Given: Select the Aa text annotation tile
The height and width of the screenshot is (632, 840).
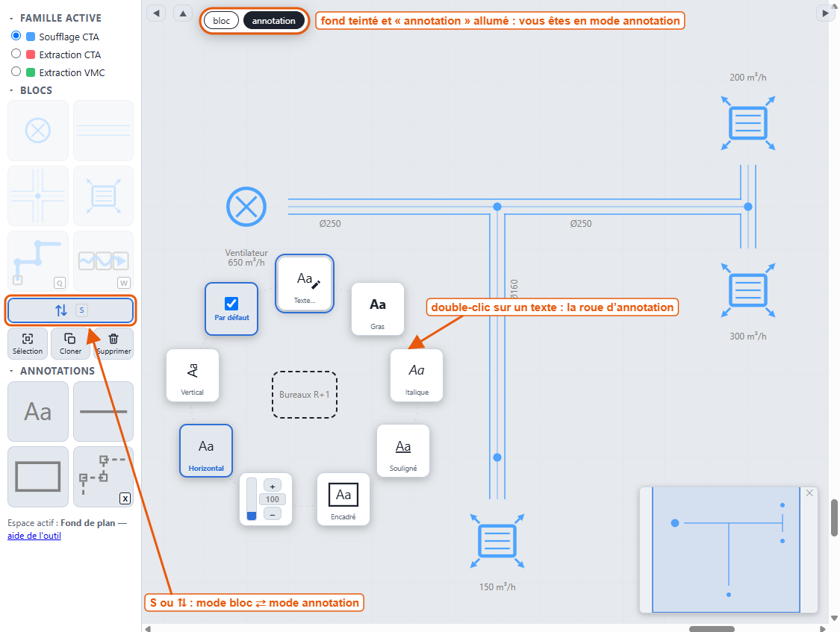Looking at the screenshot, I should click(38, 412).
